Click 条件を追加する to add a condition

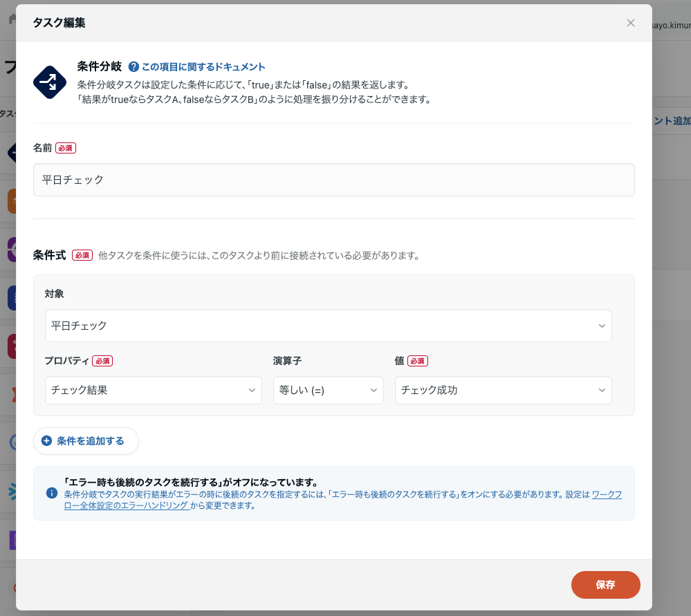(86, 441)
